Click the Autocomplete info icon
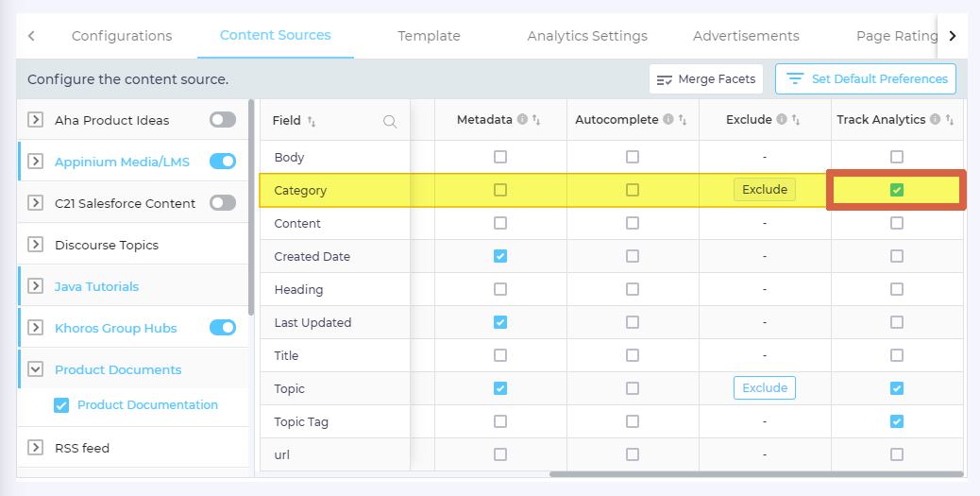Screen dimensions: 980x496 [x=668, y=120]
